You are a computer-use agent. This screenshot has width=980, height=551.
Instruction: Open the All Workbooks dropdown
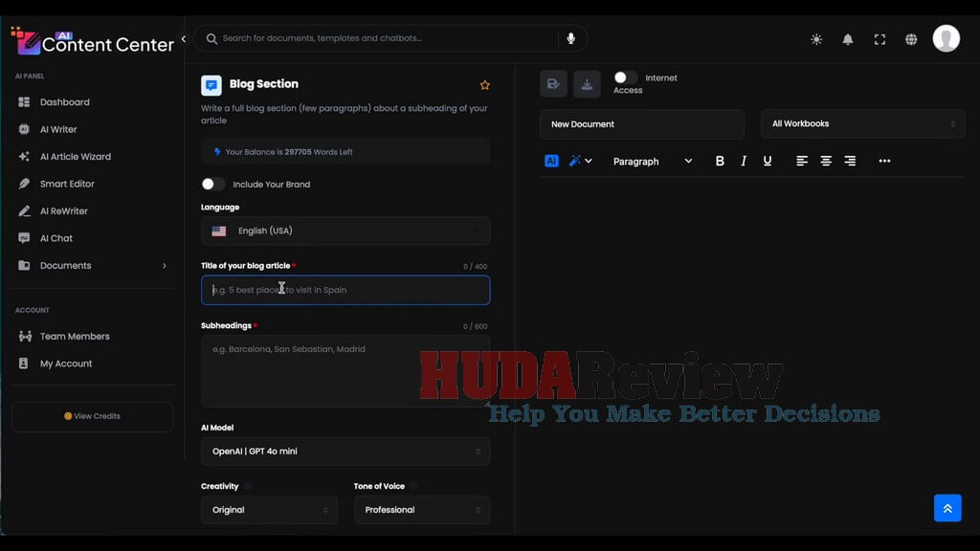pyautogui.click(x=862, y=123)
